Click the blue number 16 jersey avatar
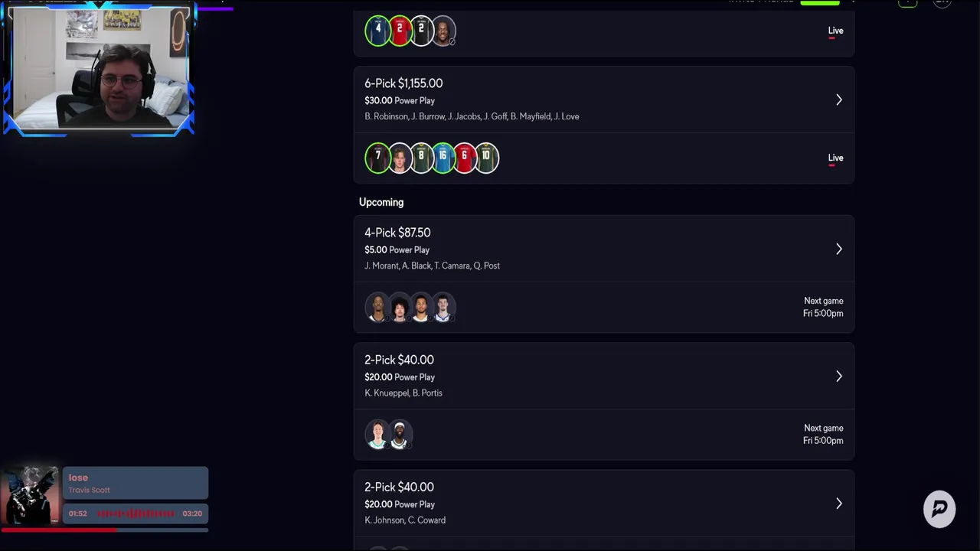 pos(443,158)
